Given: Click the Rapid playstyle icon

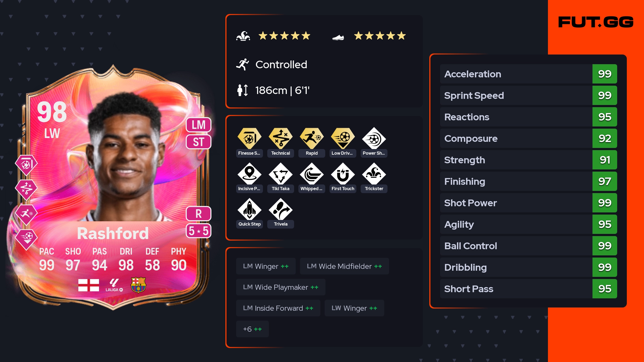Looking at the screenshot, I should pos(312,138).
